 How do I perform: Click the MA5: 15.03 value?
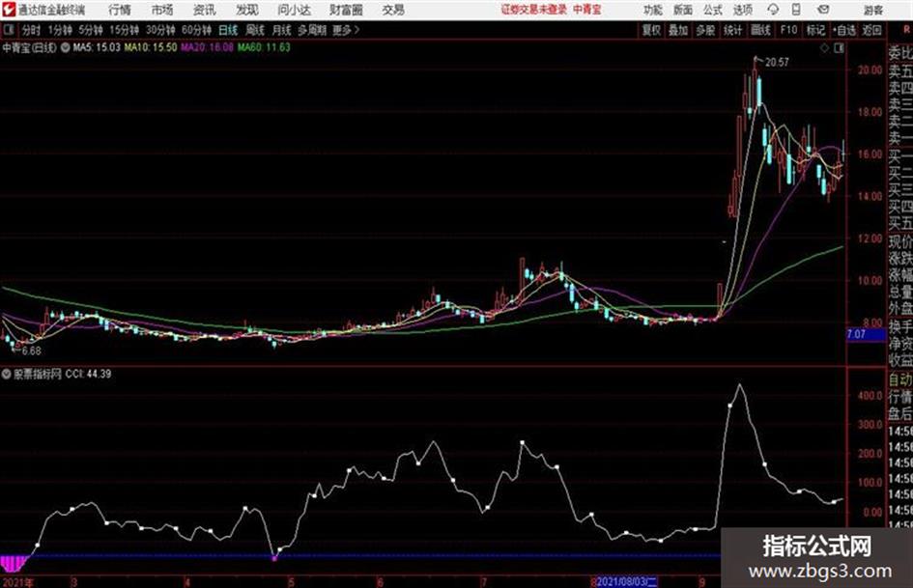[x=97, y=47]
